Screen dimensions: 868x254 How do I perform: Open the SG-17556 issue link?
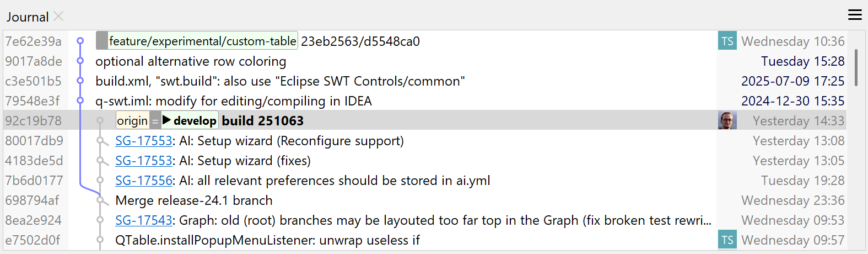coord(144,181)
